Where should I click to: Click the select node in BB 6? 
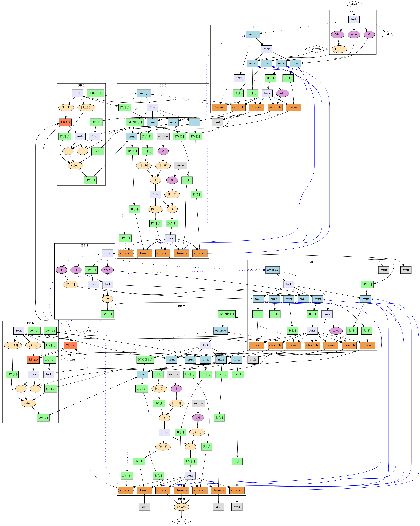[28, 403]
